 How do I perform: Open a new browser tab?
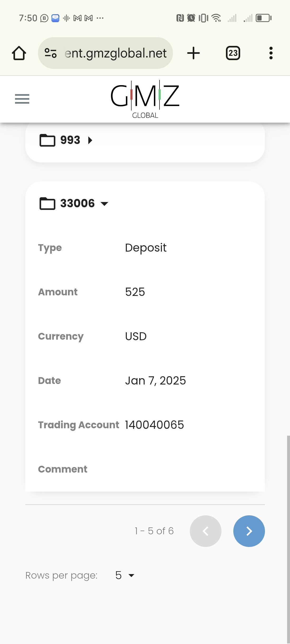point(194,53)
